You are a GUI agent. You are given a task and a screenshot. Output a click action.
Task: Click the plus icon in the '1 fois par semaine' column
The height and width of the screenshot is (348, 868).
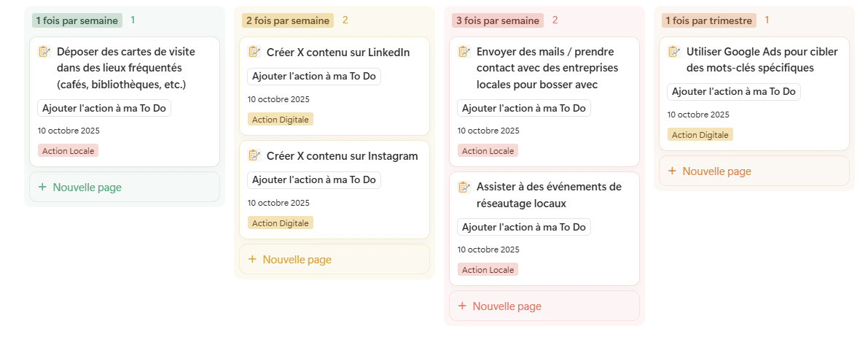tap(42, 187)
